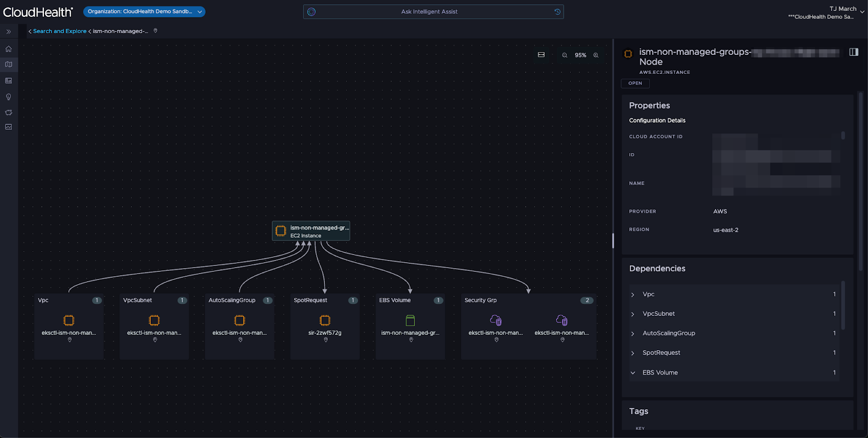
Task: Click the pin under second Security Grp node
Action: point(563,340)
